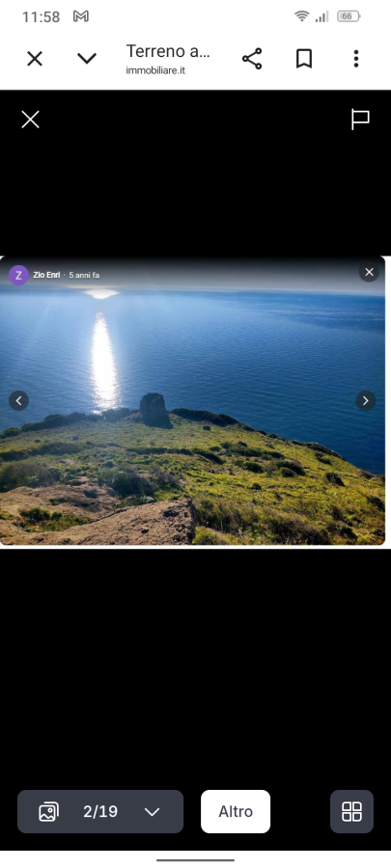The image size is (391, 868).
Task: Tap the Zio Enri author name
Action: point(46,275)
